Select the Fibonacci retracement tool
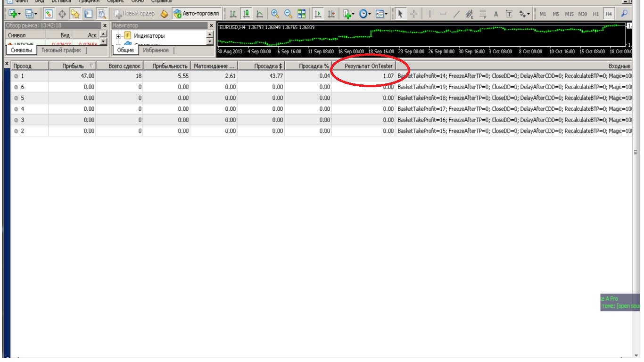Image resolution: width=644 pixels, height=362 pixels. (483, 14)
